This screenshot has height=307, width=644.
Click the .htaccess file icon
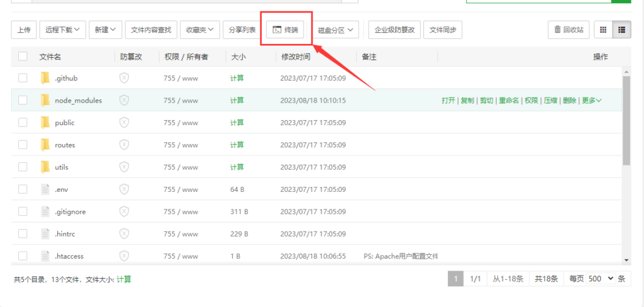pyautogui.click(x=45, y=256)
